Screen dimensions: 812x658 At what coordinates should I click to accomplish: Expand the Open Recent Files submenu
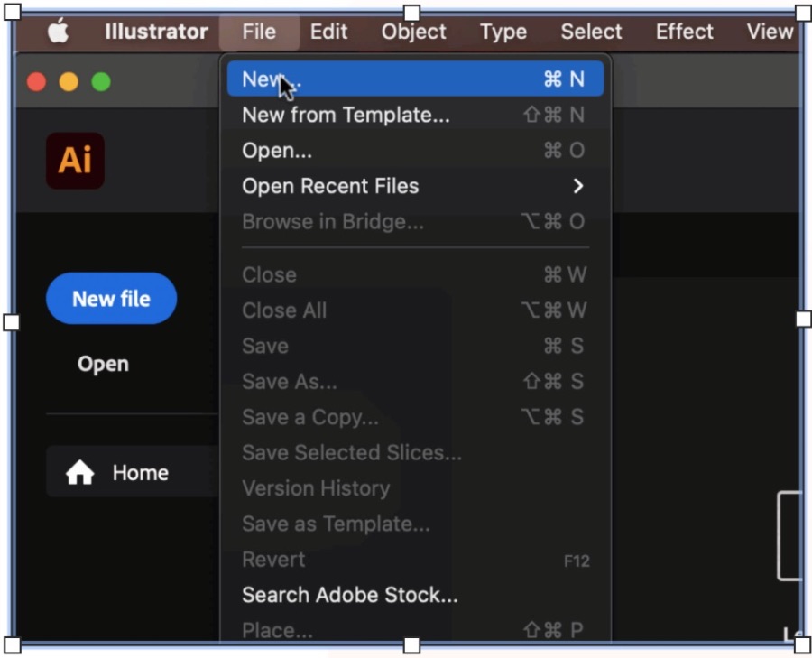415,186
